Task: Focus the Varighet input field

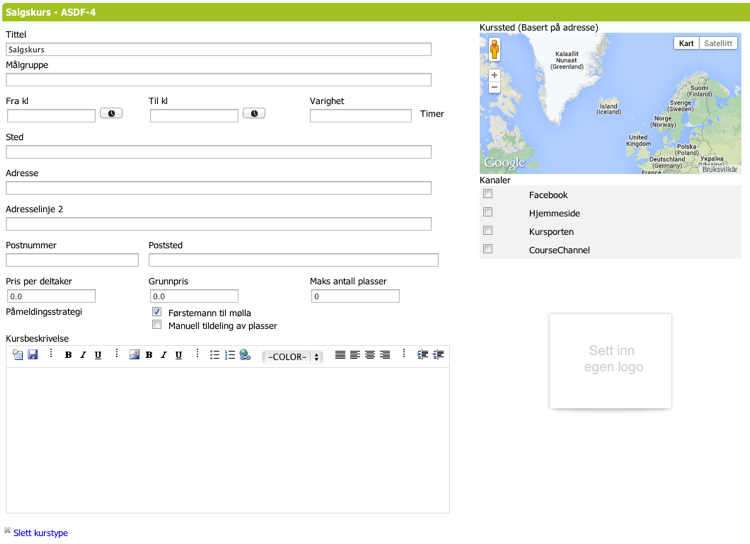Action: coord(361,116)
